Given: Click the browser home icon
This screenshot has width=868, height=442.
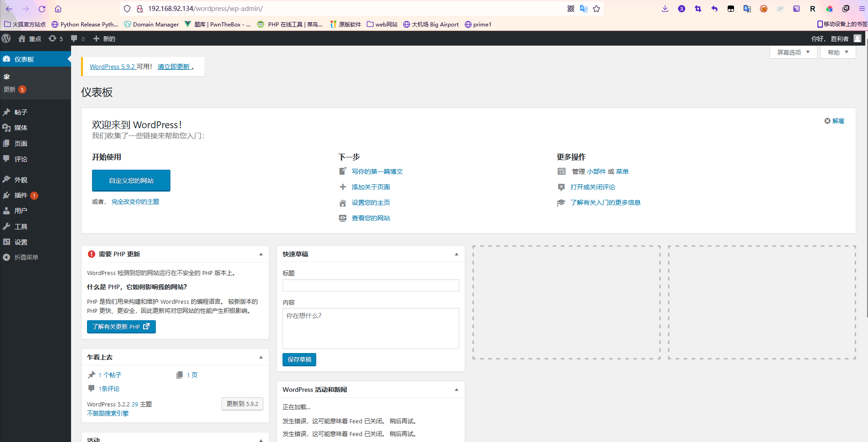Looking at the screenshot, I should coord(58,9).
